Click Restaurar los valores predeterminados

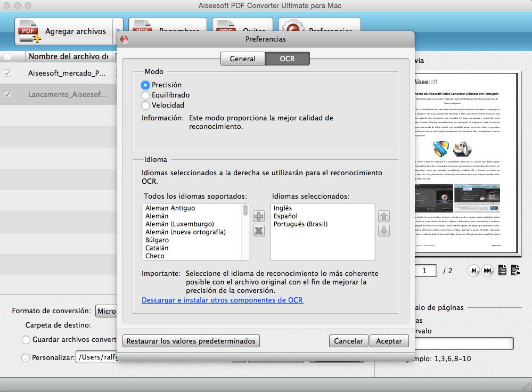coord(191,341)
